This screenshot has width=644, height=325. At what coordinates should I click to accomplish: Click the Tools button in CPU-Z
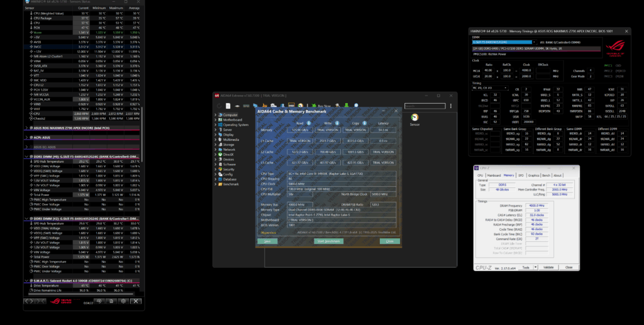coord(526,267)
